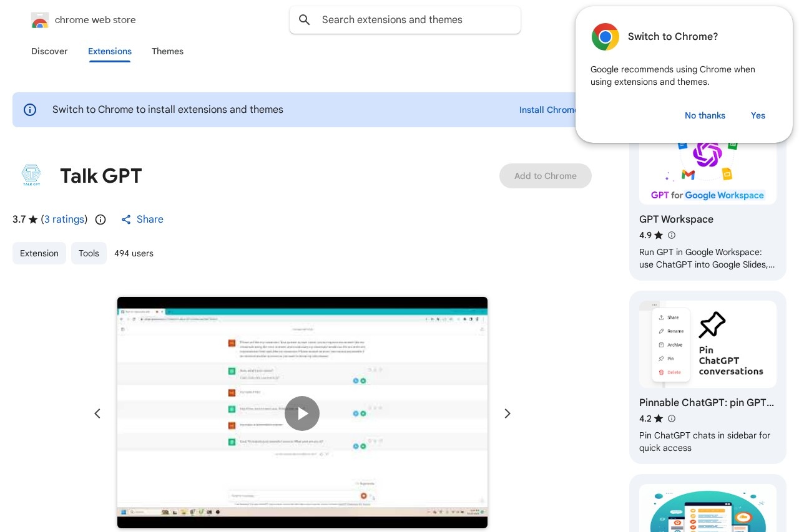Open the 3 ratings link
This screenshot has height=532, width=799.
pyautogui.click(x=64, y=220)
